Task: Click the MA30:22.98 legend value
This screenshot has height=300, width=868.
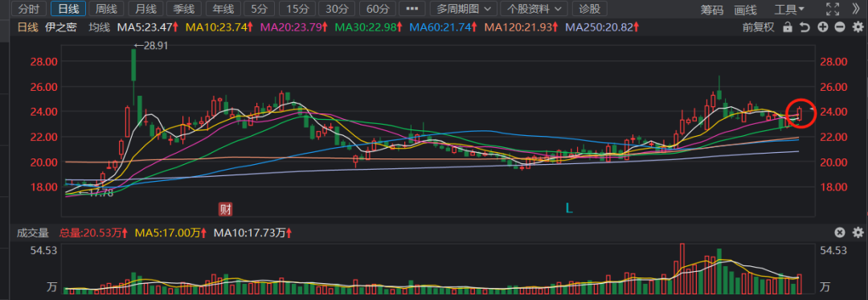Action: point(369,27)
